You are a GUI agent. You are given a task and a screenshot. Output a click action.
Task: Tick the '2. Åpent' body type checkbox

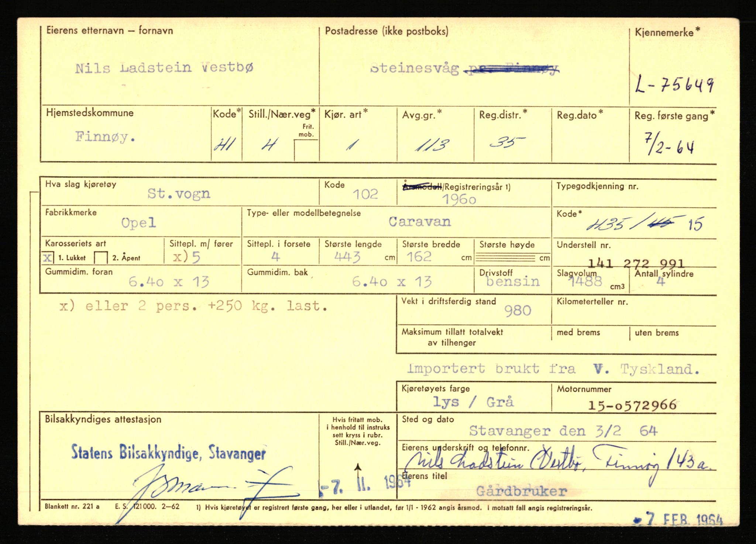101,257
